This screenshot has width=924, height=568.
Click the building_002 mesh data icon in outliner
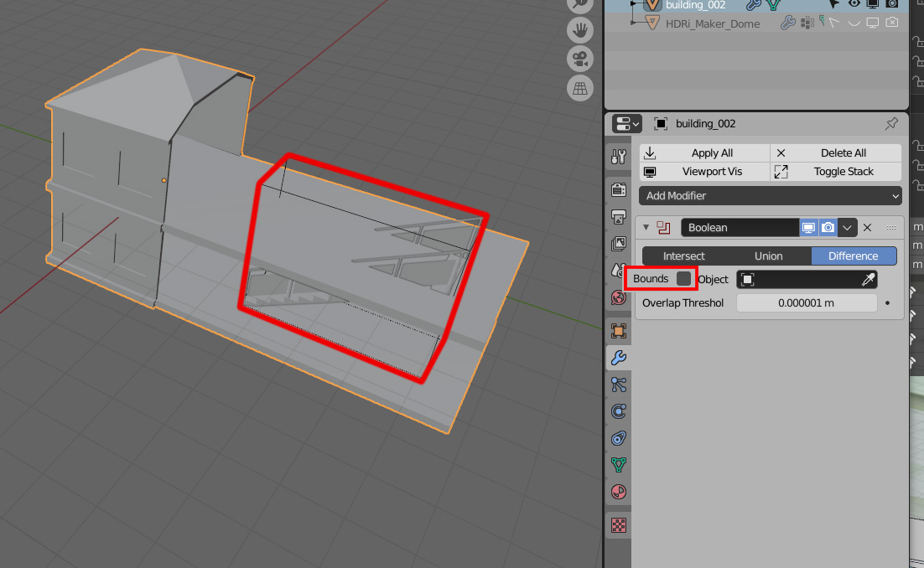point(773,5)
